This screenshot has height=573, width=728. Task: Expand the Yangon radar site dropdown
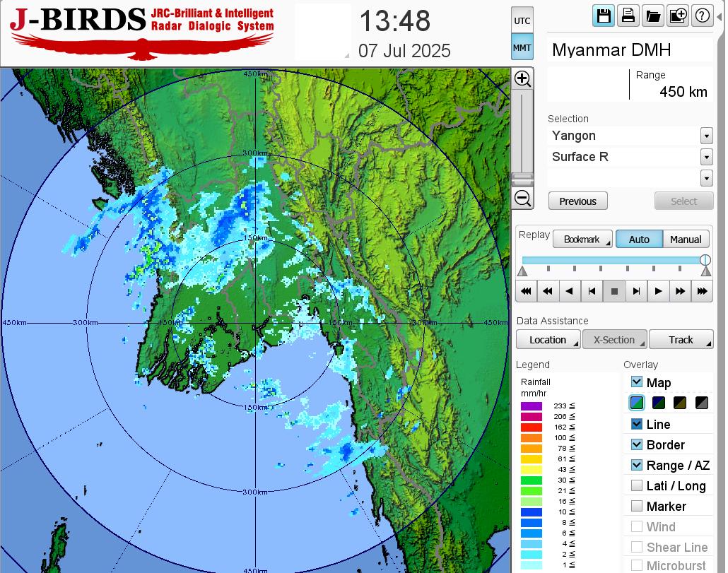(x=706, y=136)
